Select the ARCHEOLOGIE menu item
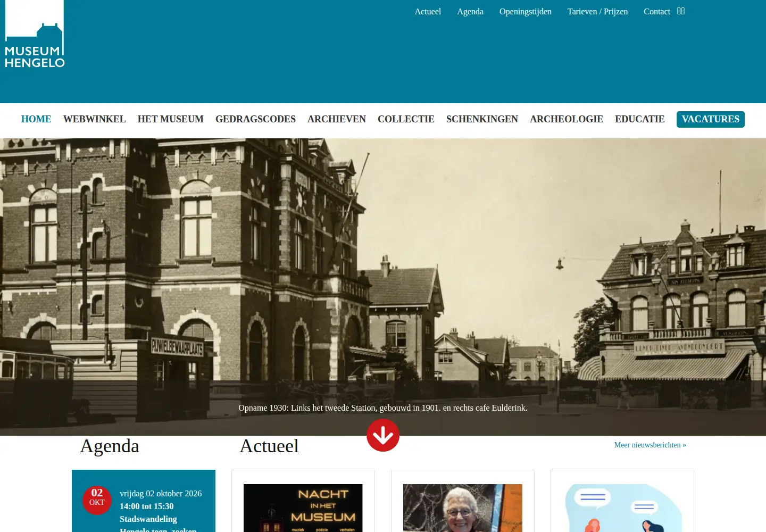766x532 pixels. point(567,119)
